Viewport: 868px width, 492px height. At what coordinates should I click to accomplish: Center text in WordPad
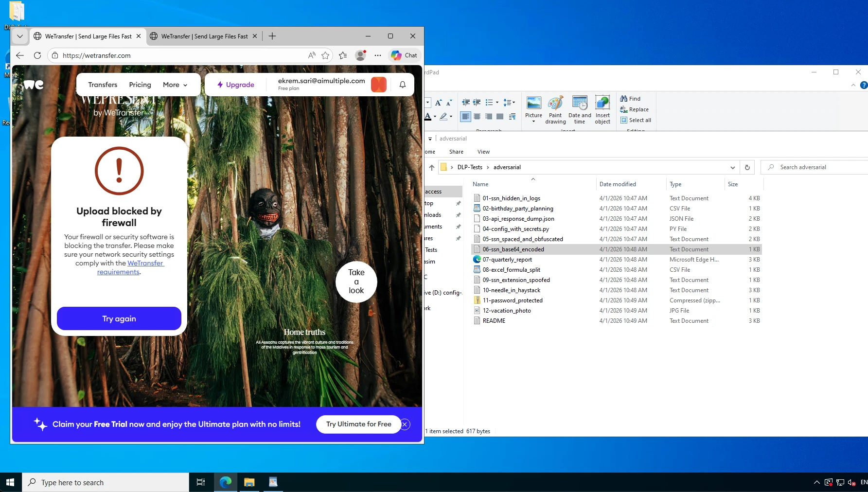click(x=477, y=117)
